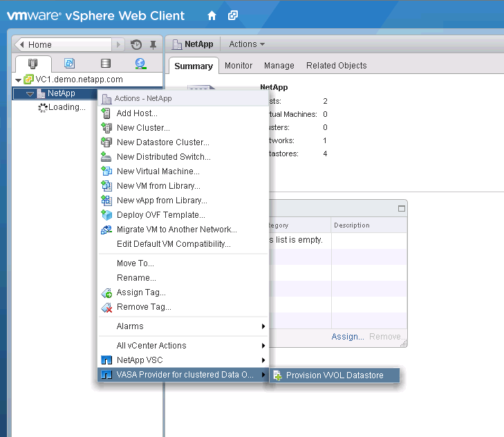Switch to Networking navigator tab
Image resolution: width=504 pixels, height=437 pixels.
pyautogui.click(x=140, y=64)
